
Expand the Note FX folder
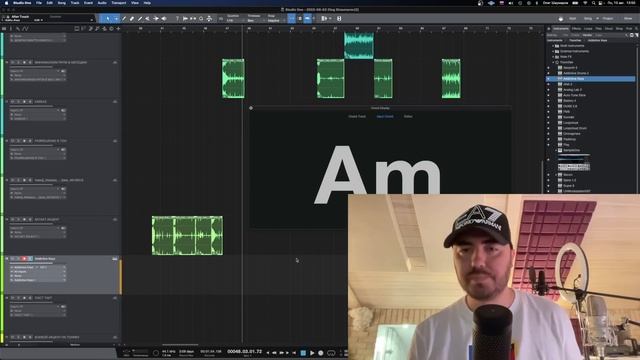(x=553, y=56)
